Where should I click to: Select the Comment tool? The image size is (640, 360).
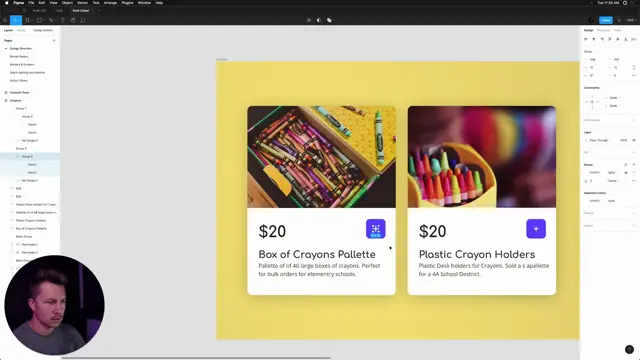[83, 20]
